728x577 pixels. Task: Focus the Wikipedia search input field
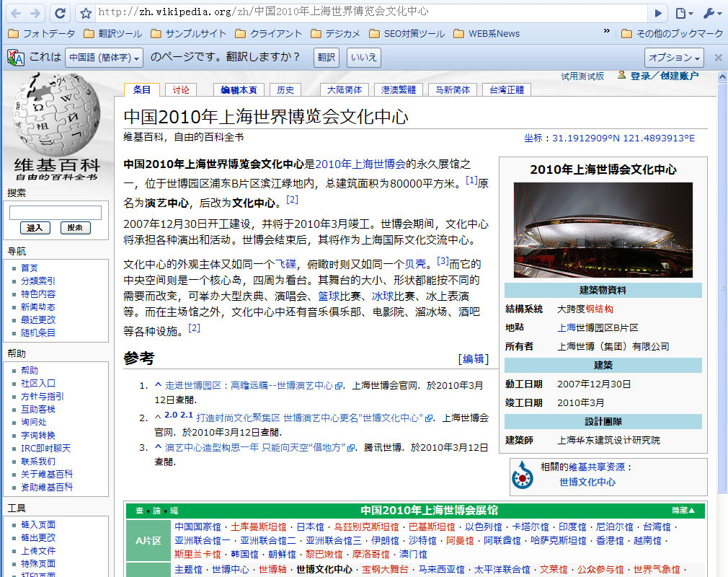[56, 213]
